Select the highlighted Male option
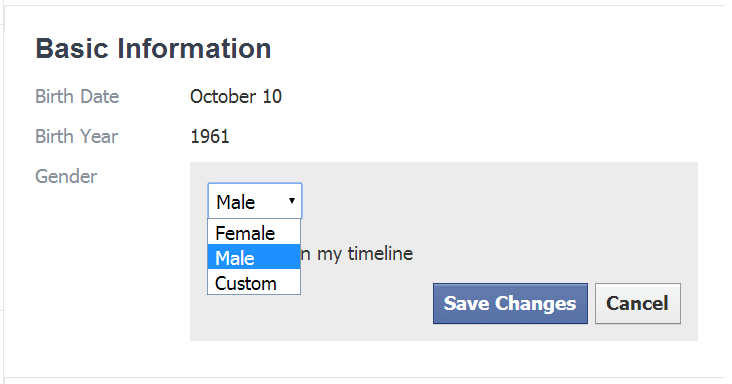 click(254, 257)
